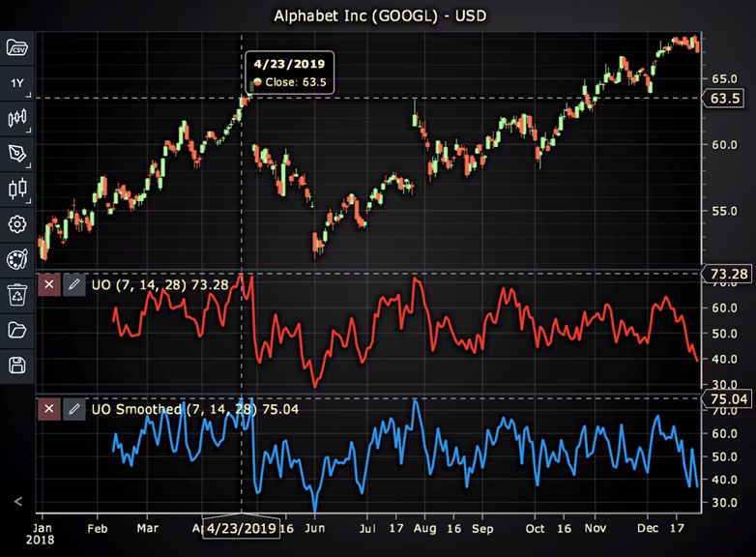Remove the UO Smoothed indicator
Image resolution: width=756 pixels, height=557 pixels.
click(x=49, y=409)
